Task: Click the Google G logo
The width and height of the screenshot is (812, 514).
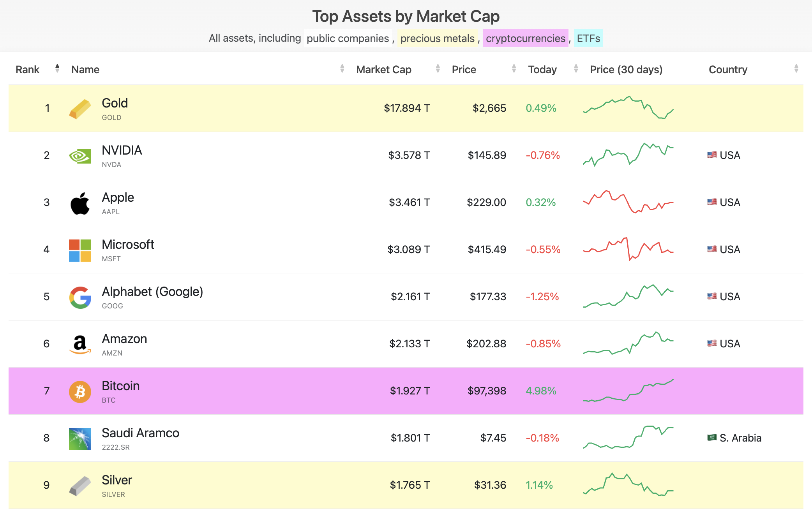Action: pyautogui.click(x=80, y=297)
